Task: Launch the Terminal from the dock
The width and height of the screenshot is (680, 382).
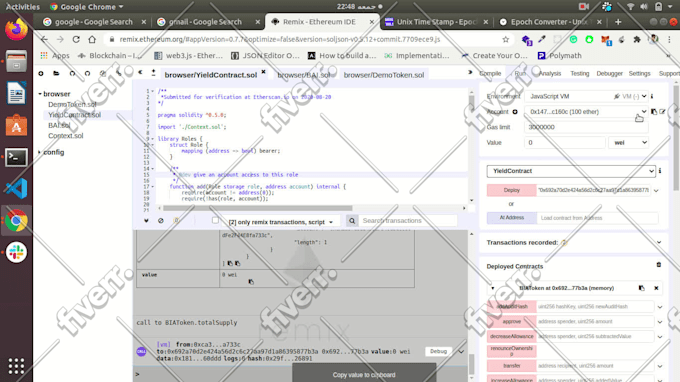Action: pos(16,157)
